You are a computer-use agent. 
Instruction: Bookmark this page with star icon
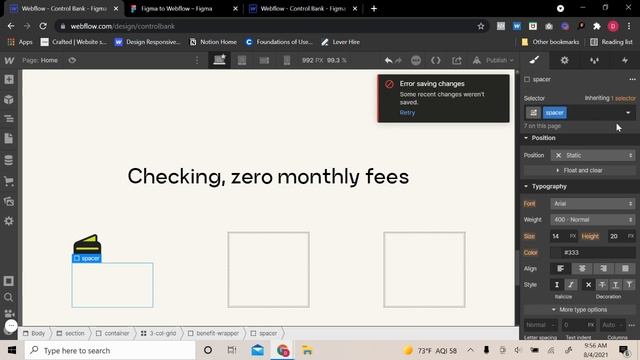click(x=481, y=26)
